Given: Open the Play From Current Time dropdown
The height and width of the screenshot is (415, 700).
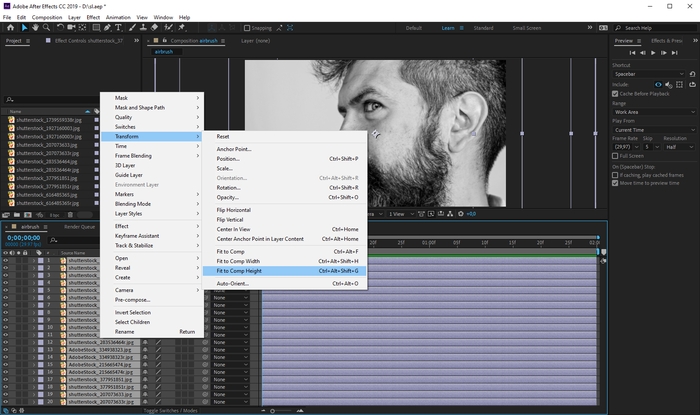Looking at the screenshot, I should (x=654, y=130).
